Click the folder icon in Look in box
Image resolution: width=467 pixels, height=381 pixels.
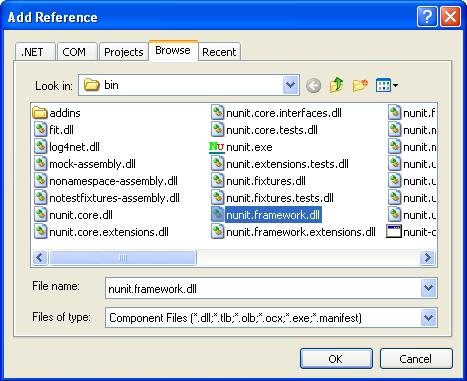click(x=92, y=85)
